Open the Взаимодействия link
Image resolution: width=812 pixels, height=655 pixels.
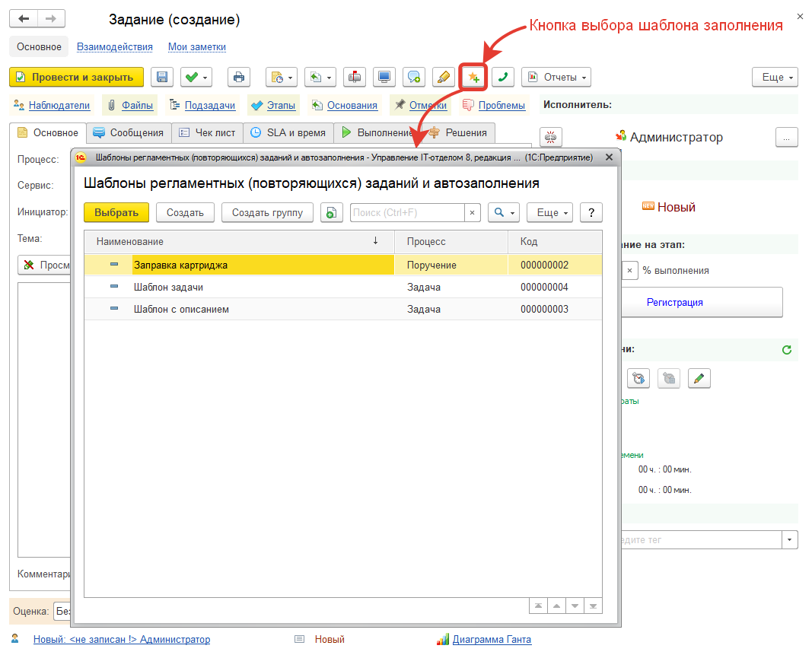click(x=114, y=46)
